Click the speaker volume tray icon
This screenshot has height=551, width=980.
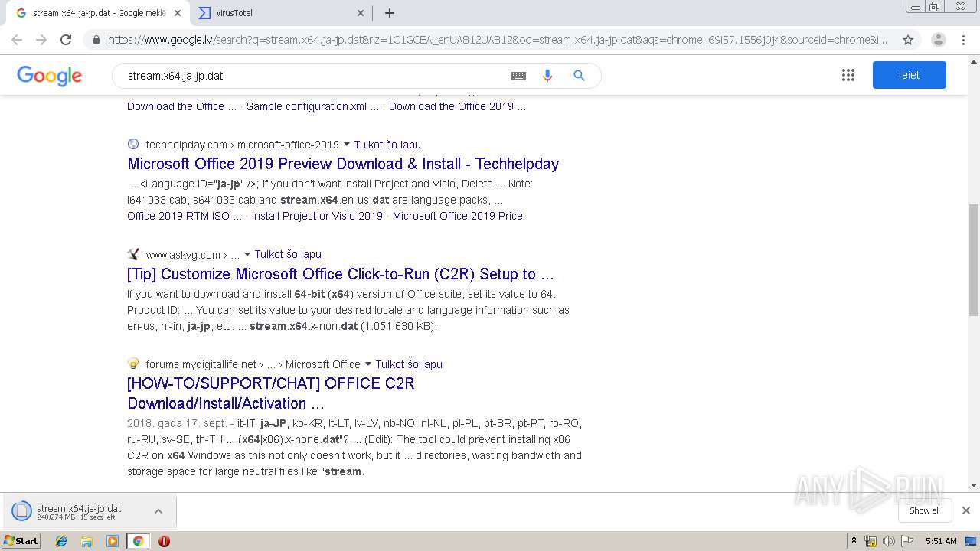tap(889, 541)
